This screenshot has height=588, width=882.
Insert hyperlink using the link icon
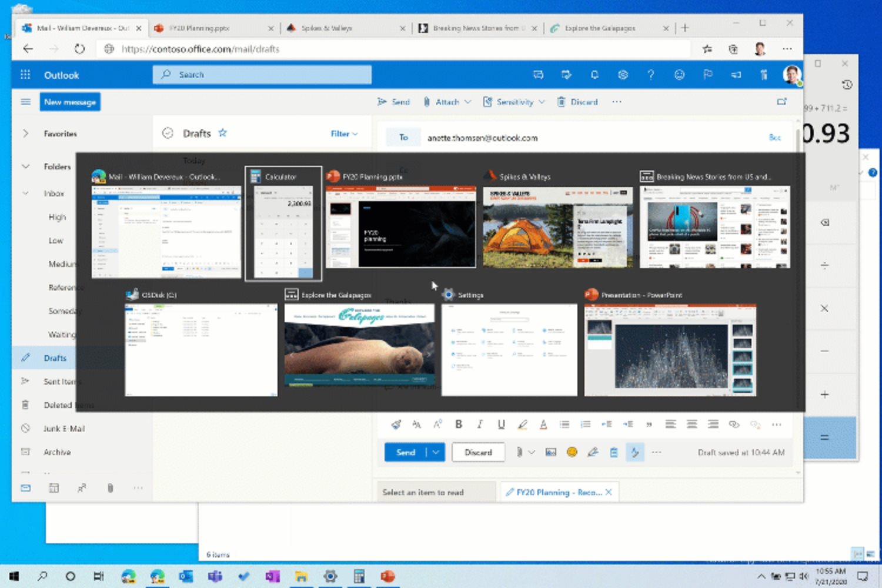coord(734,424)
